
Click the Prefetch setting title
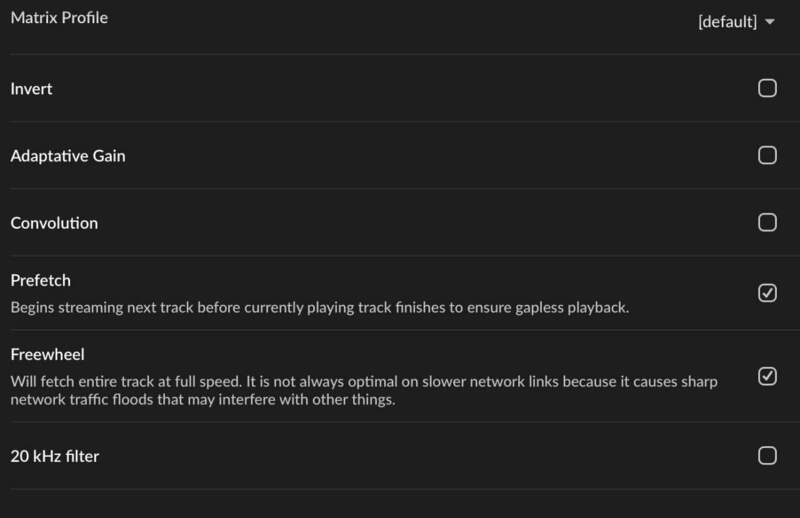[x=40, y=281]
